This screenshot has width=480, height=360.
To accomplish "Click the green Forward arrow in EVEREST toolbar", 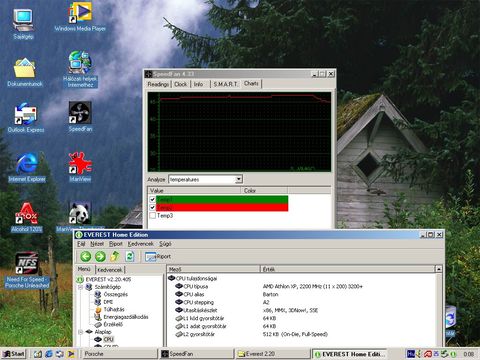I will (100, 256).
